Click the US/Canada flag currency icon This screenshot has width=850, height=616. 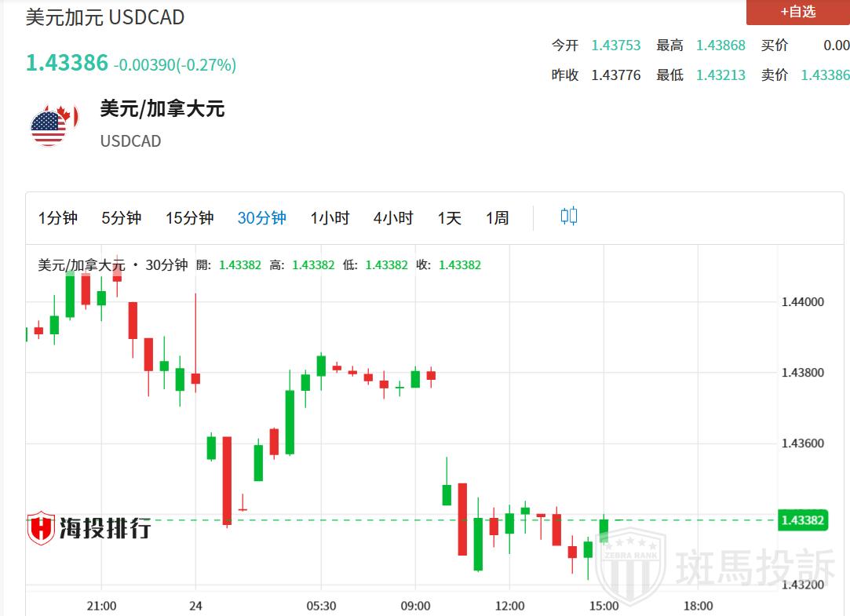50,125
